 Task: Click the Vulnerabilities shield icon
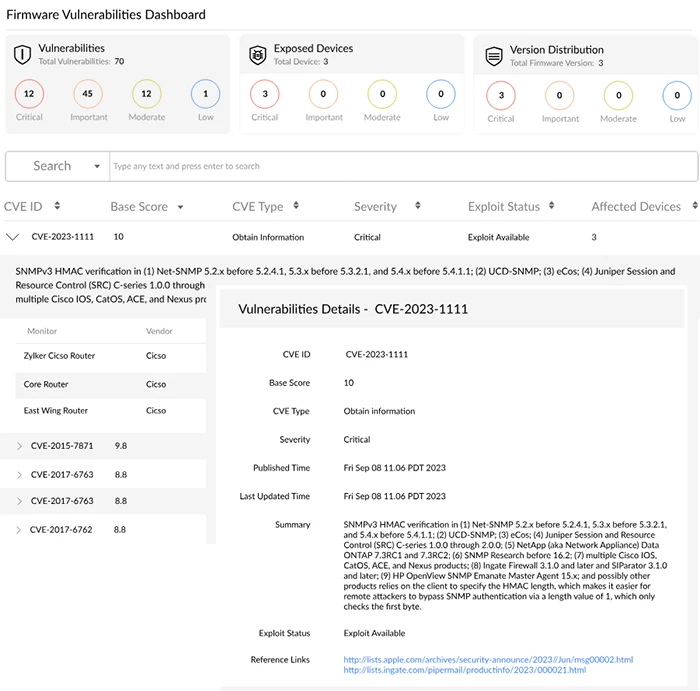[x=22, y=55]
